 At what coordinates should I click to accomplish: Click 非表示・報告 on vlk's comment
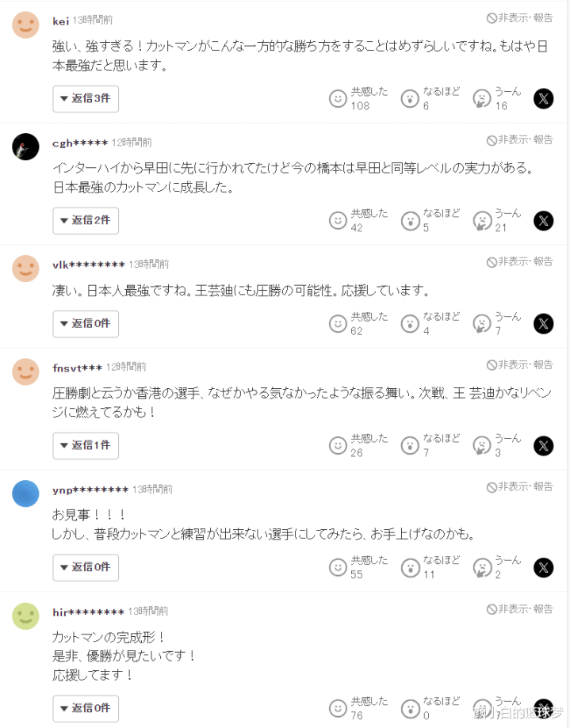(x=520, y=261)
